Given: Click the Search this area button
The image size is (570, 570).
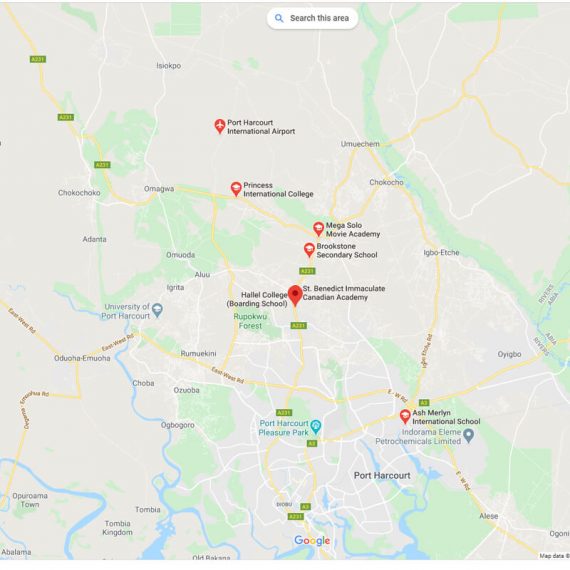Looking at the screenshot, I should coord(313,18).
